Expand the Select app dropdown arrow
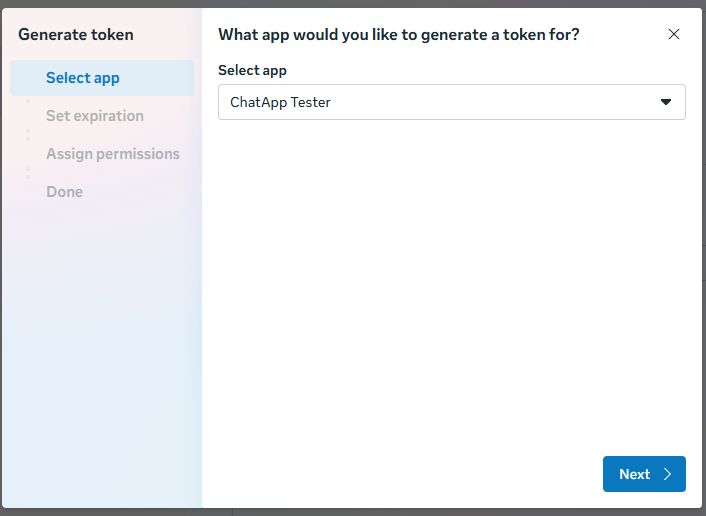The height and width of the screenshot is (516, 706). pyautogui.click(x=666, y=102)
